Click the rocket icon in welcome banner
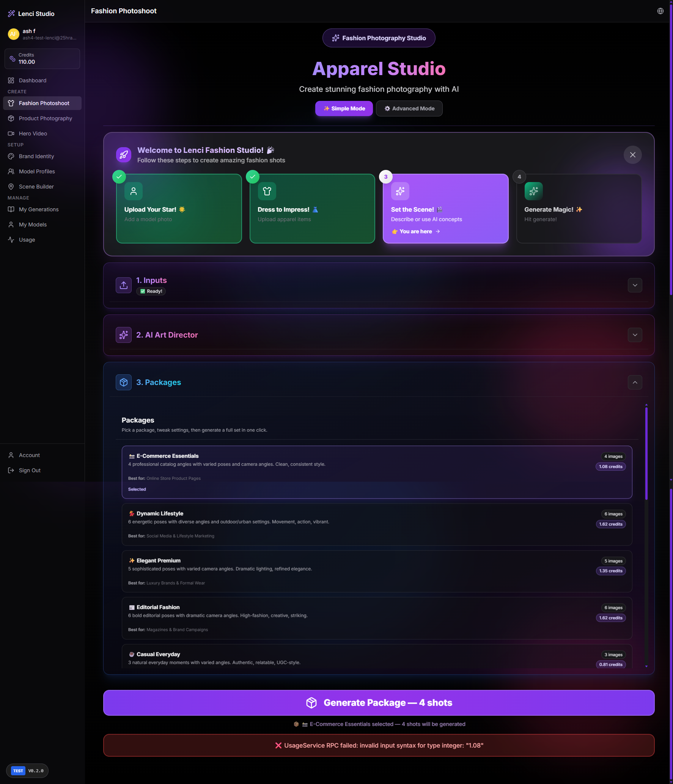The height and width of the screenshot is (784, 673). coord(124,155)
